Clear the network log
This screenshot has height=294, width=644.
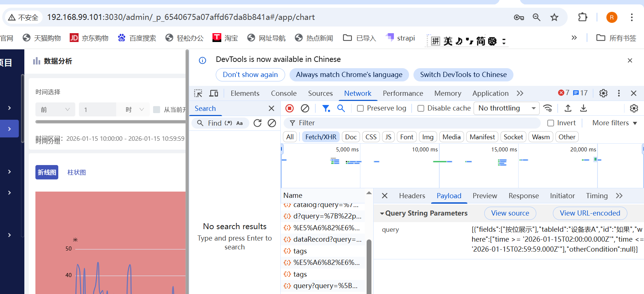(x=305, y=108)
